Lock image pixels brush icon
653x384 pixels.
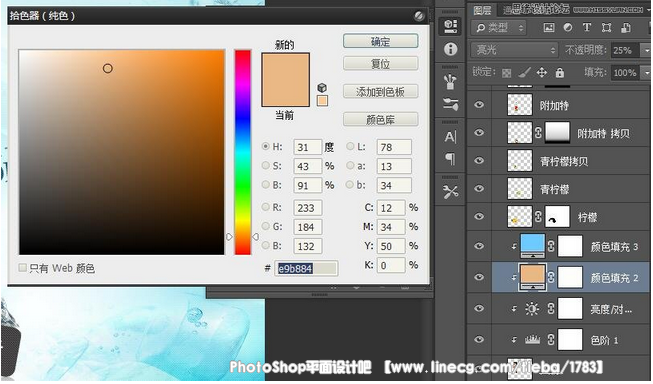(x=524, y=73)
